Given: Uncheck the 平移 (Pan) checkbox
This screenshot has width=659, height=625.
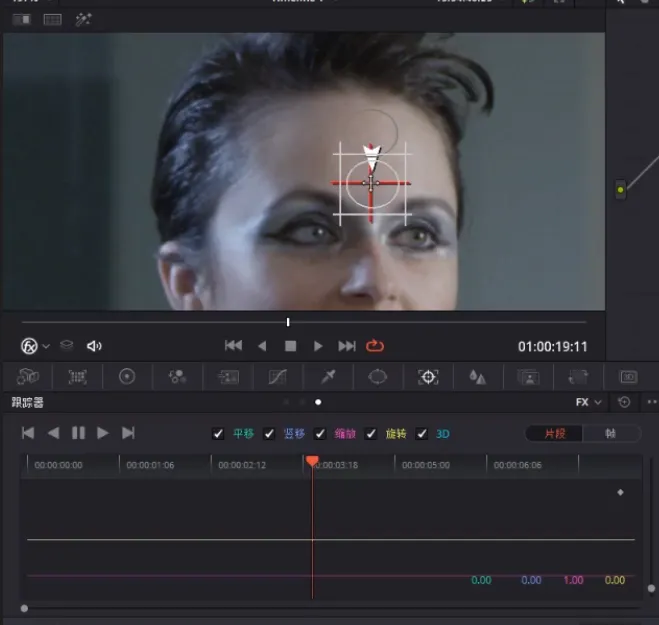Looking at the screenshot, I should (218, 433).
